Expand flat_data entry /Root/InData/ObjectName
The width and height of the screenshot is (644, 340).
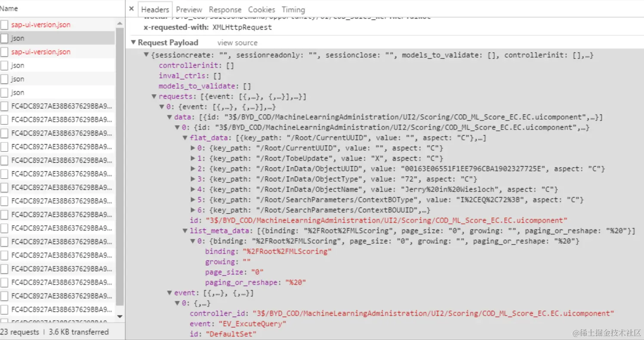pyautogui.click(x=193, y=189)
